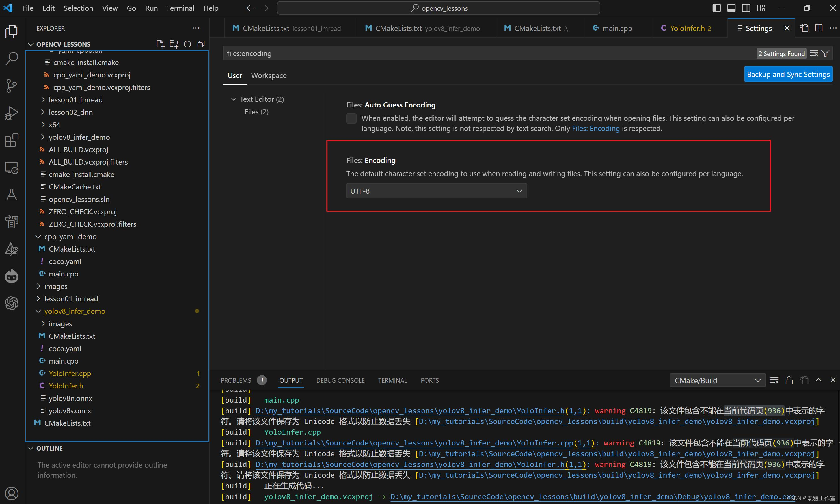Screen dimensions: 840x504
Task: Expand the lesson02_dnn folder
Action: pos(71,112)
